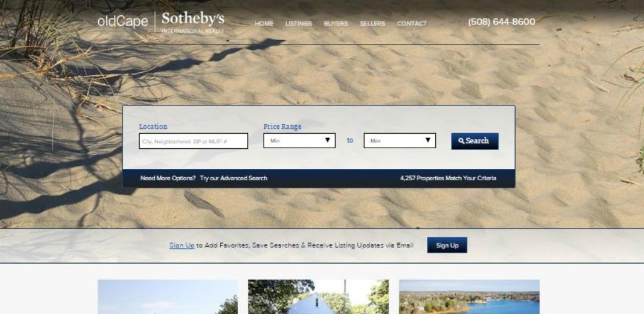Viewport: 644px width, 314px height.
Task: Open the first property thumbnail on the left
Action: click(167, 297)
